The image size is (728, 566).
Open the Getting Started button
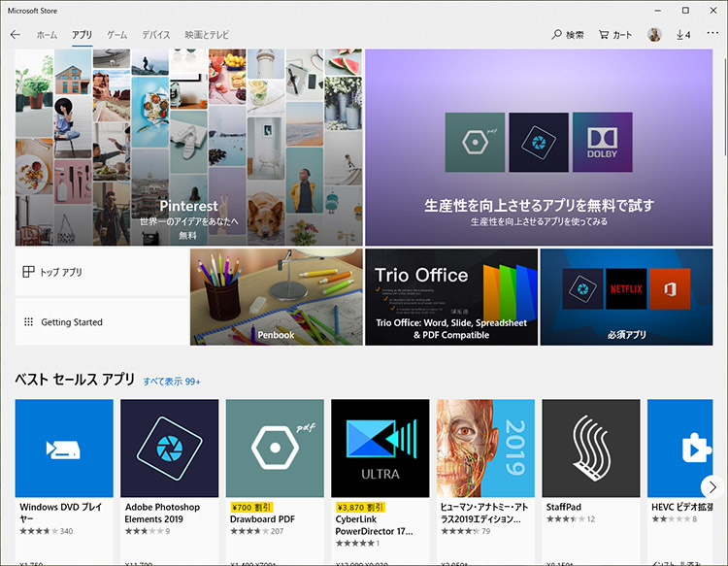coord(102,322)
